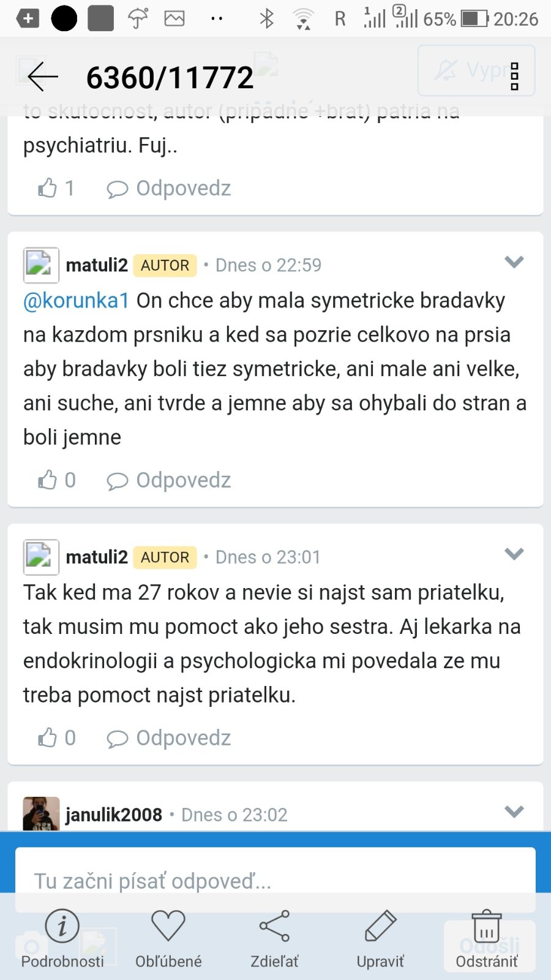Screen dimensions: 551x980
Task: Like matuli2's 22:59 comment
Action: point(48,480)
